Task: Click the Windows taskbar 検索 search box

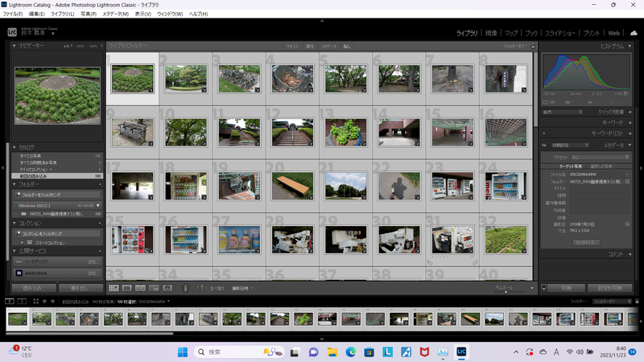Action: tap(239, 352)
